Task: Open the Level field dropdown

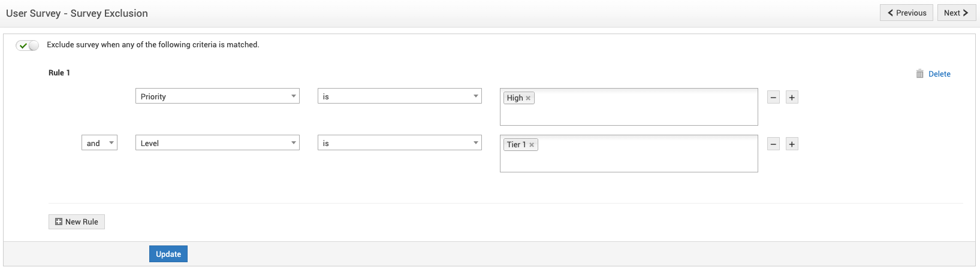Action: 217,143
